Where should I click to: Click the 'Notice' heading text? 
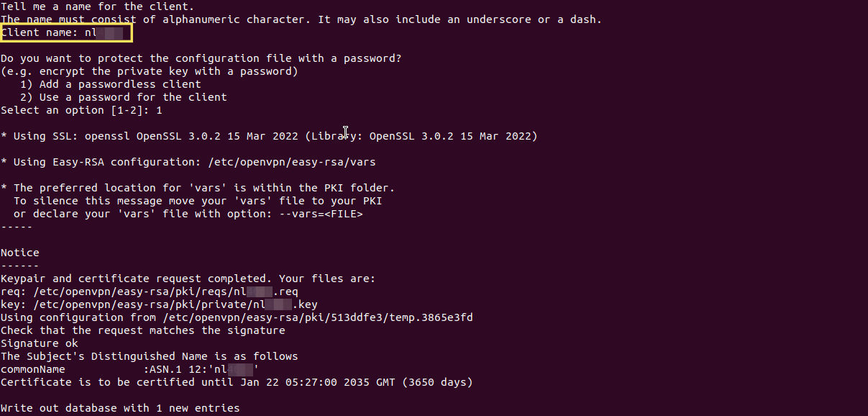coord(20,253)
